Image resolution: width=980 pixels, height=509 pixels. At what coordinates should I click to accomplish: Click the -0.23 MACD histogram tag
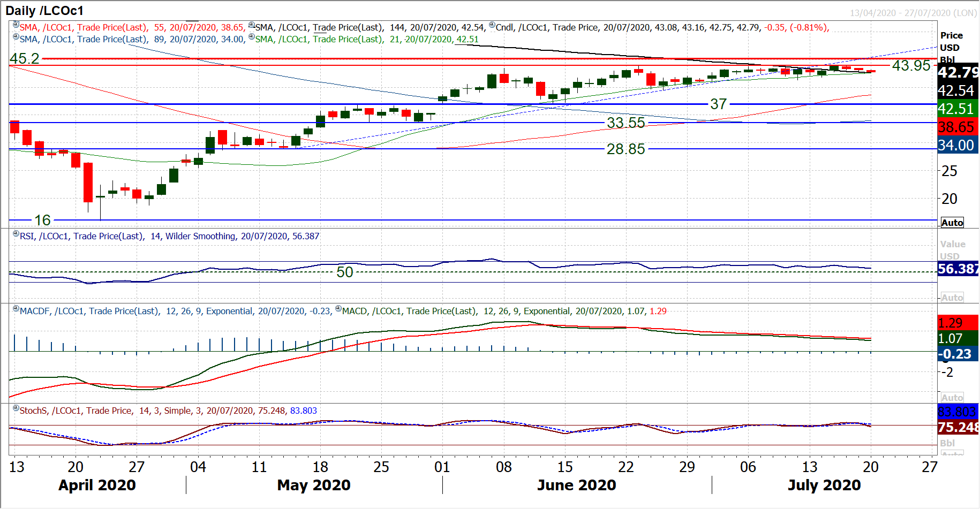coord(958,354)
